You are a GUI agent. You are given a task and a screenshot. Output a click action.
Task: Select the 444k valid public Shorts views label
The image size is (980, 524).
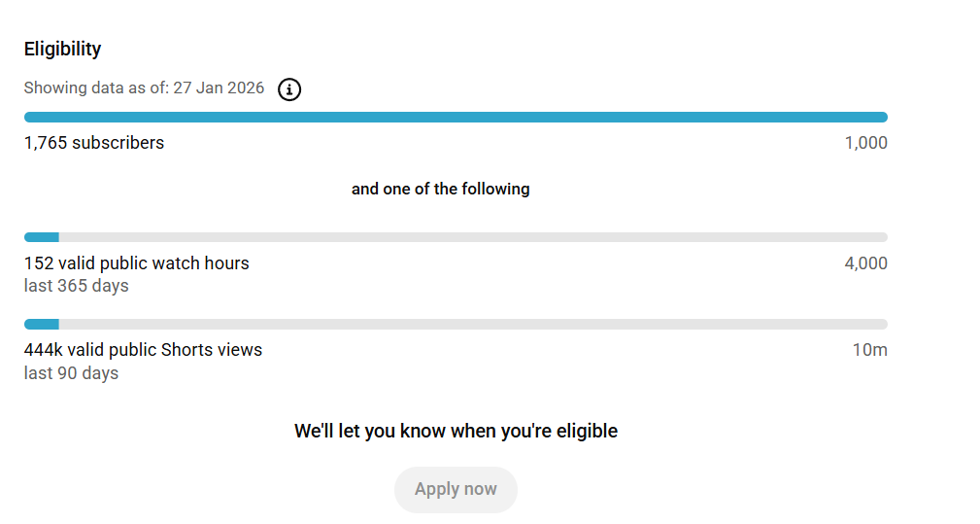143,350
